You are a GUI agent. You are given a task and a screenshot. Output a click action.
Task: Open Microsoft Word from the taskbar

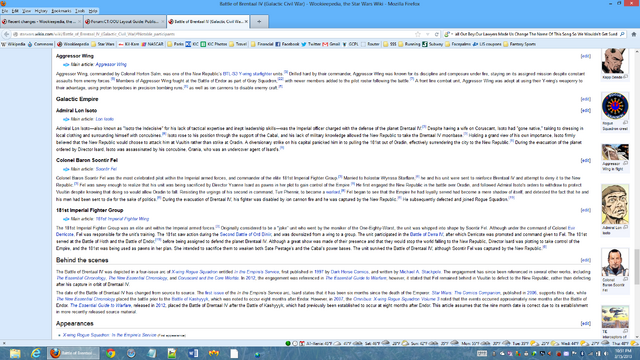click(x=193, y=353)
